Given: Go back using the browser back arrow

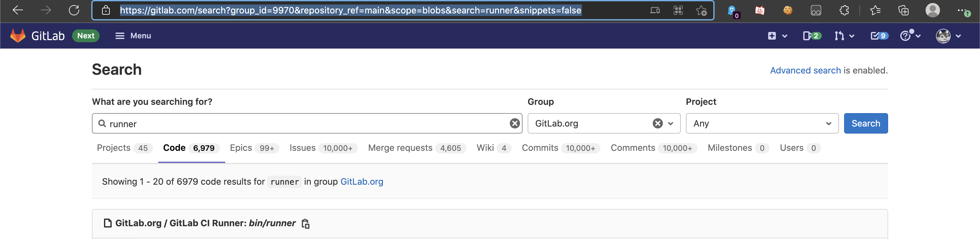Looking at the screenshot, I should click(18, 10).
